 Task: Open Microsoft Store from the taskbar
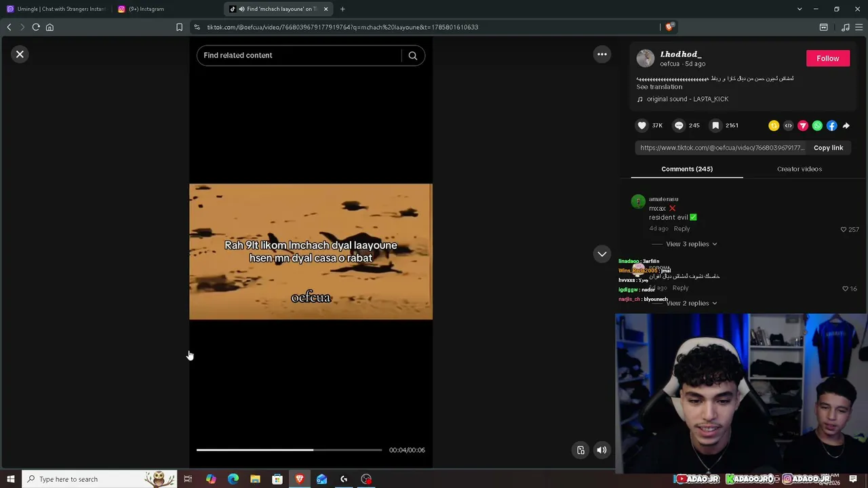point(277,479)
